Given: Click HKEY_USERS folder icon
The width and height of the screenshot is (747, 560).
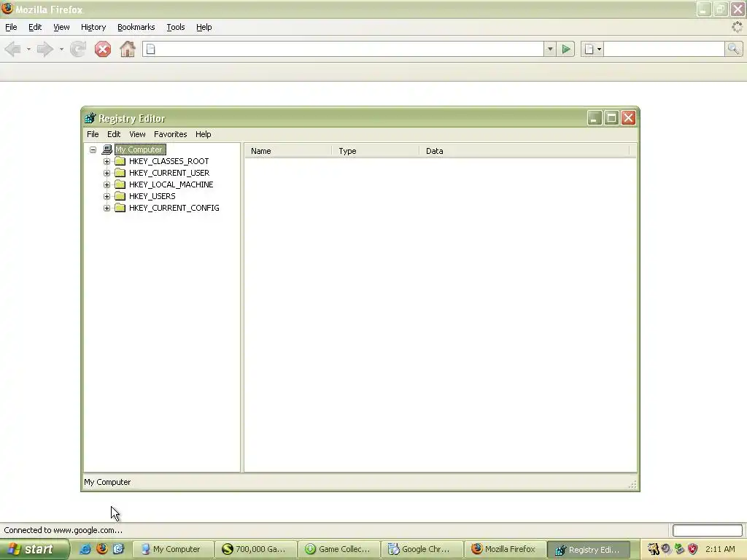Looking at the screenshot, I should click(120, 196).
